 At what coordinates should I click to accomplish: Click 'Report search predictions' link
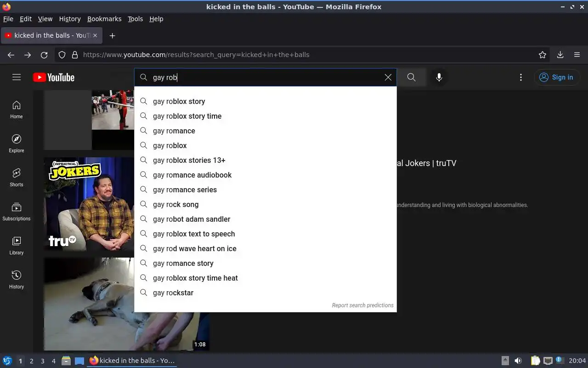click(x=362, y=305)
